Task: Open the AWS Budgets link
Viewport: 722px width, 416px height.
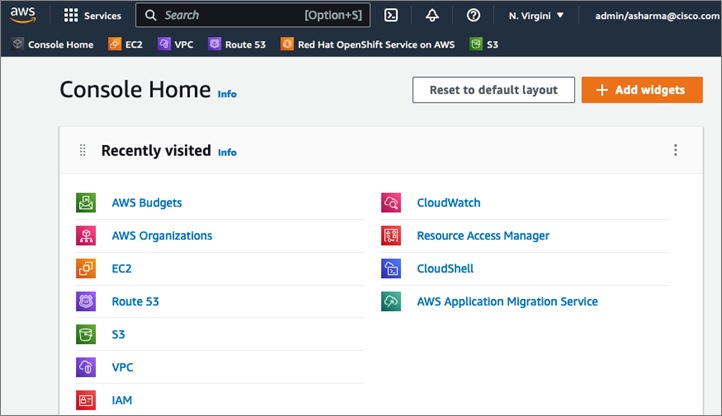Action: coord(146,203)
